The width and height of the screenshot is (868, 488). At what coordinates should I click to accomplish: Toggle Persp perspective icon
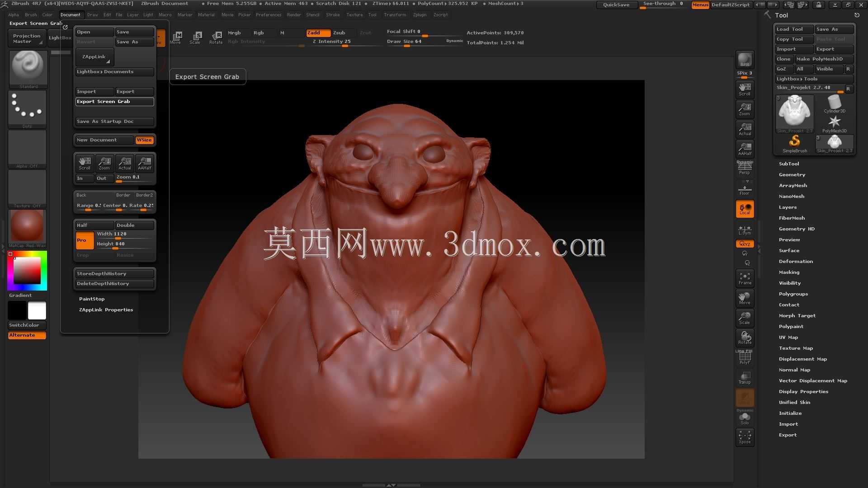pos(745,168)
